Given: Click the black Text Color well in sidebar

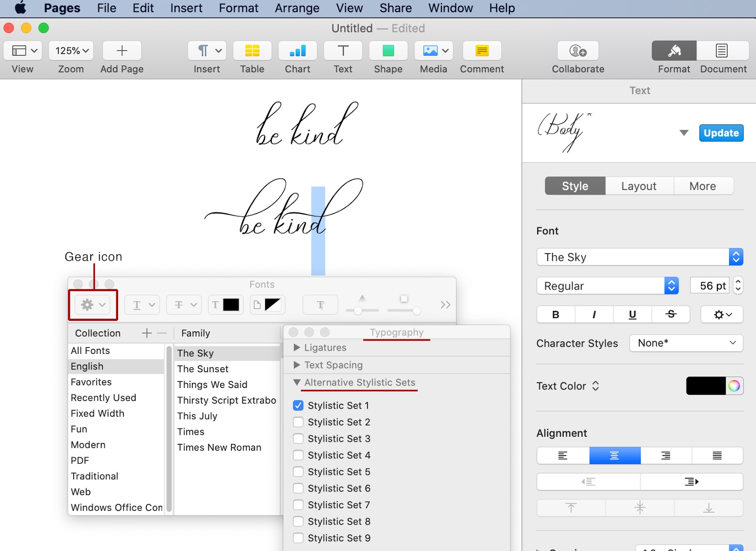Looking at the screenshot, I should click(705, 386).
